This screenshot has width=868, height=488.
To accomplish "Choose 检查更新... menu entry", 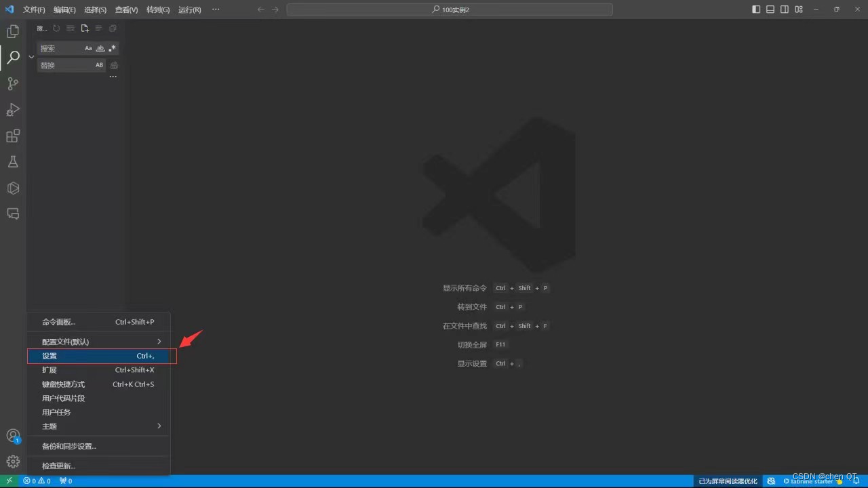I will (98, 466).
